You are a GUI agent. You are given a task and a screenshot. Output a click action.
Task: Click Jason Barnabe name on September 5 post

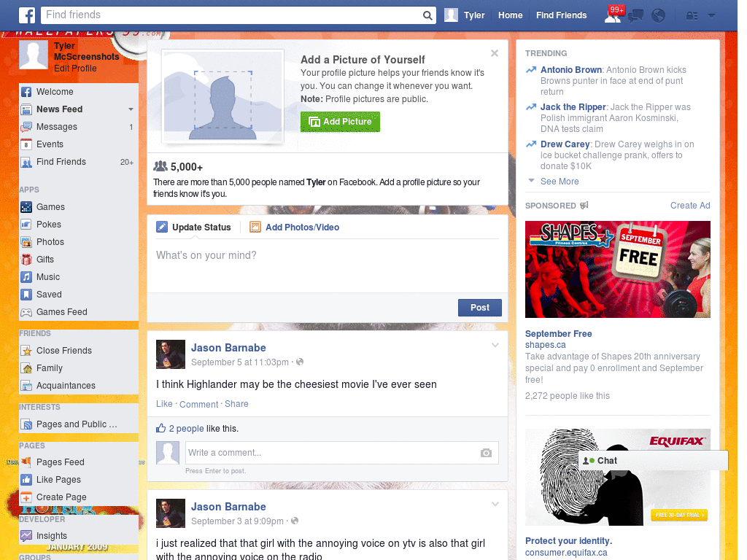[228, 348]
